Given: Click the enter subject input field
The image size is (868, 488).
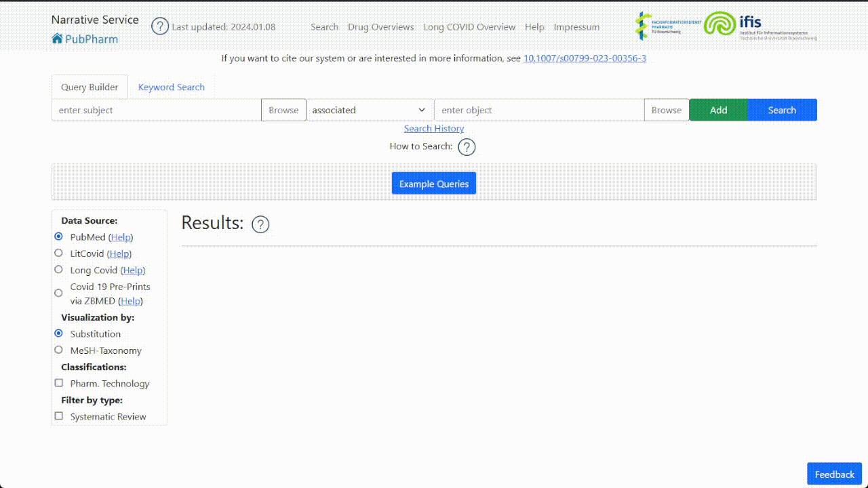Looking at the screenshot, I should click(157, 110).
